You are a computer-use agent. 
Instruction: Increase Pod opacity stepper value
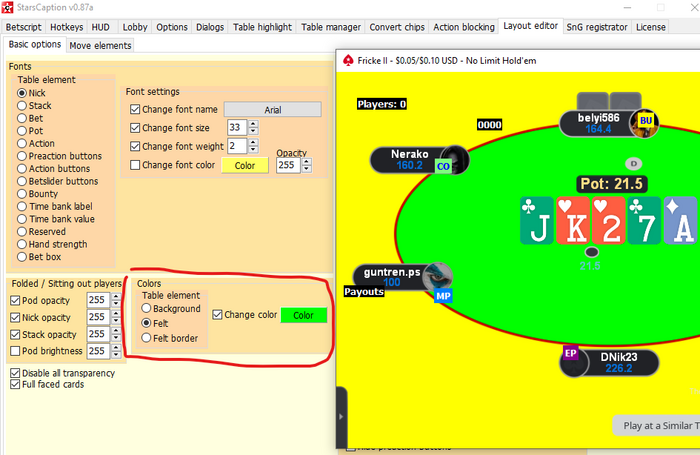(x=116, y=296)
